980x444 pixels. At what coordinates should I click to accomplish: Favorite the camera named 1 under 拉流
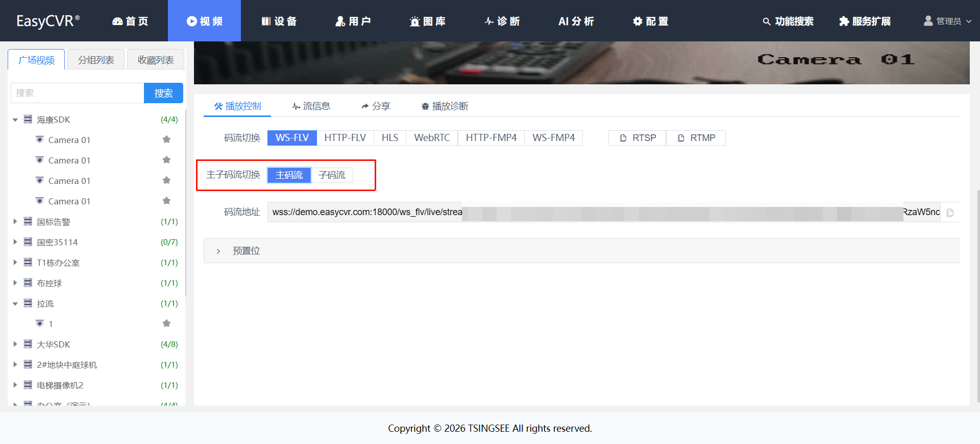(166, 323)
